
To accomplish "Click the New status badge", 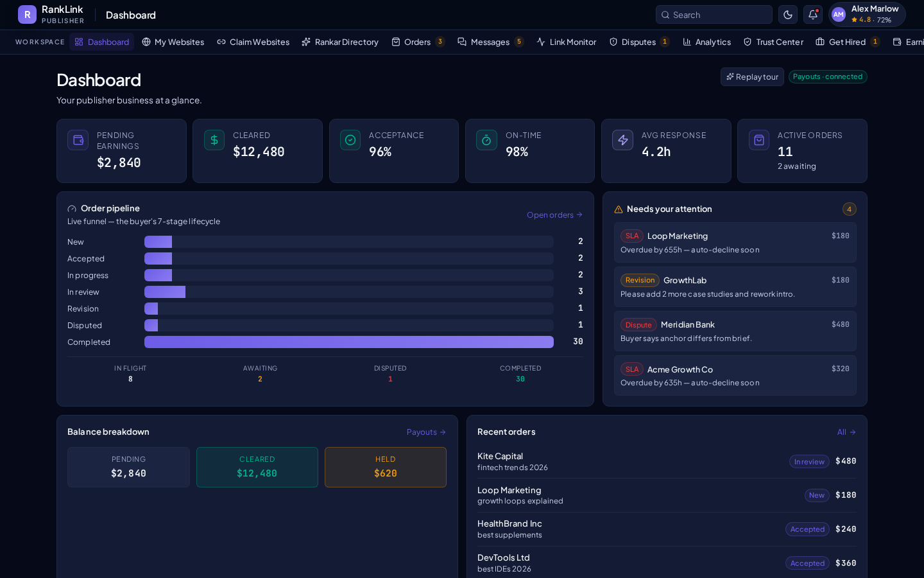I will pos(817,495).
